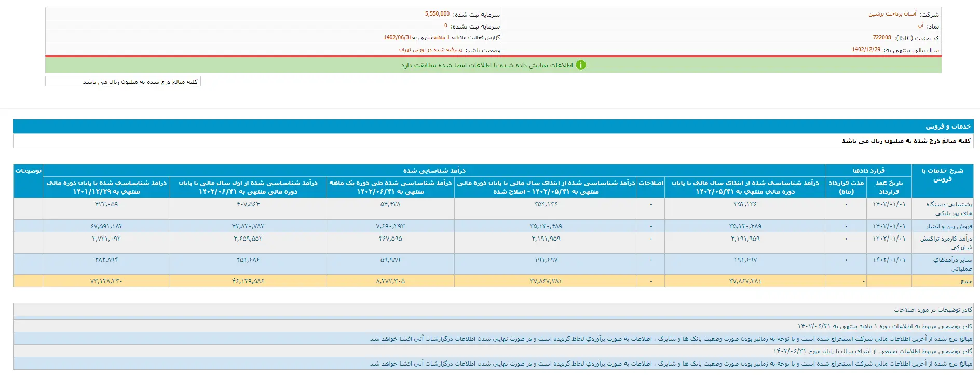Click the value ۲,۶۵۹,۵۵۴
Image resolution: width=980 pixels, height=377 pixels.
coord(248,239)
